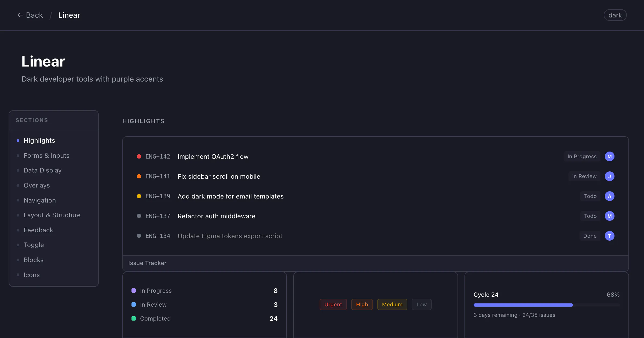Click the Linear breadcrumb title
This screenshot has height=338, width=644.
69,15
